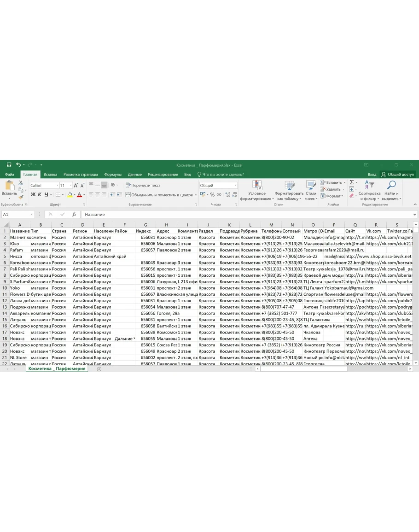This screenshot has height=532, width=419.
Task: Open the Формулы tab
Action: coord(113,175)
